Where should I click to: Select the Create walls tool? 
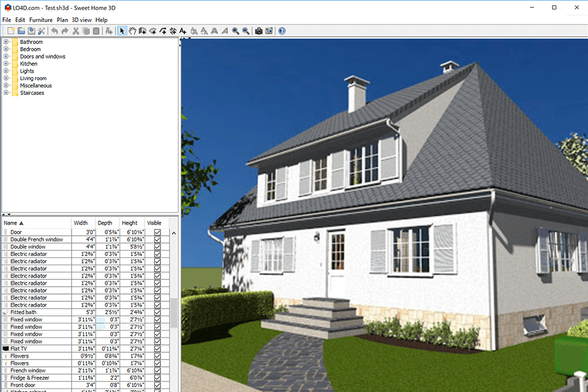click(143, 31)
